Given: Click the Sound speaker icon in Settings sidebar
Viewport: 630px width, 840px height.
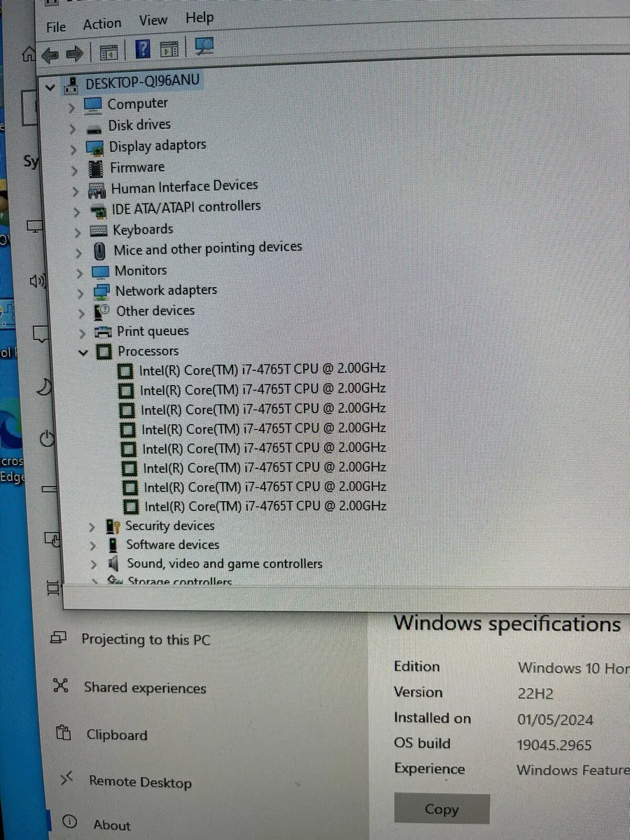Looking at the screenshot, I should click(37, 281).
